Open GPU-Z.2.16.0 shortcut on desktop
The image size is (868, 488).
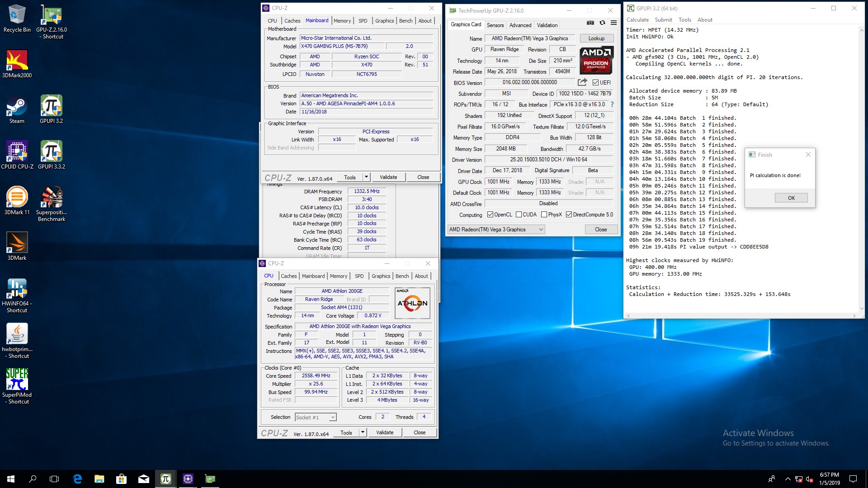coord(52,22)
